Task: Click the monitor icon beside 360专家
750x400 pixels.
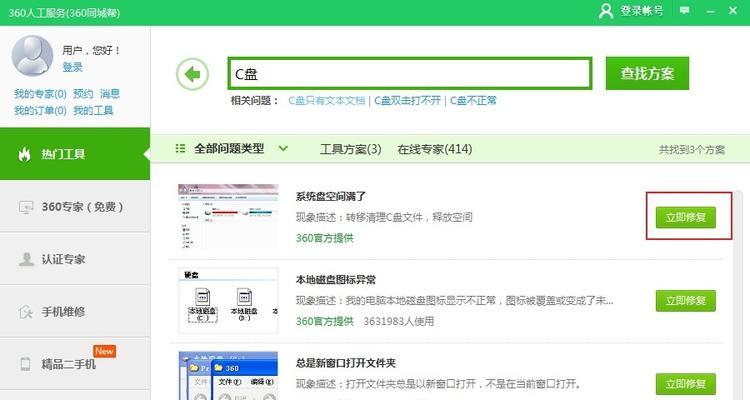Action: pyautogui.click(x=26, y=207)
